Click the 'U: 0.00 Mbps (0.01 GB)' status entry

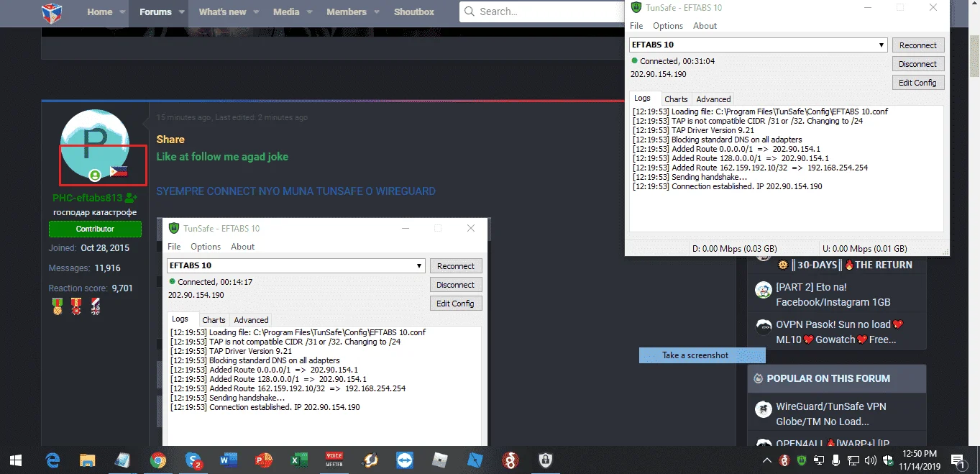864,248
